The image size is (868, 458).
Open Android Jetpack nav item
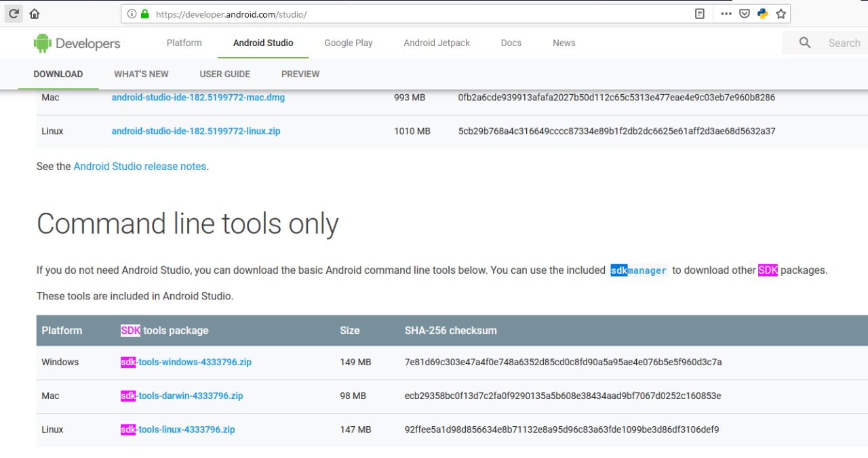[437, 43]
